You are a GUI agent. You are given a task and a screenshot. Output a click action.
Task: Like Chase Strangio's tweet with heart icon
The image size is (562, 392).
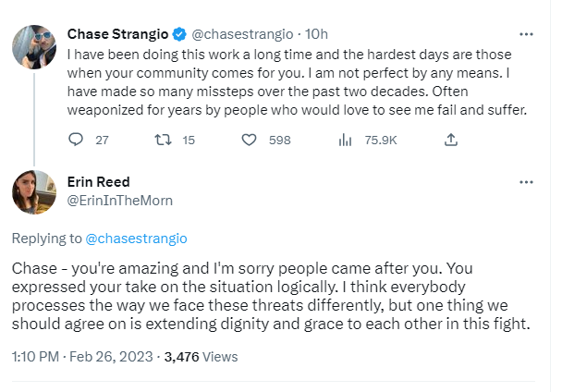coord(248,140)
